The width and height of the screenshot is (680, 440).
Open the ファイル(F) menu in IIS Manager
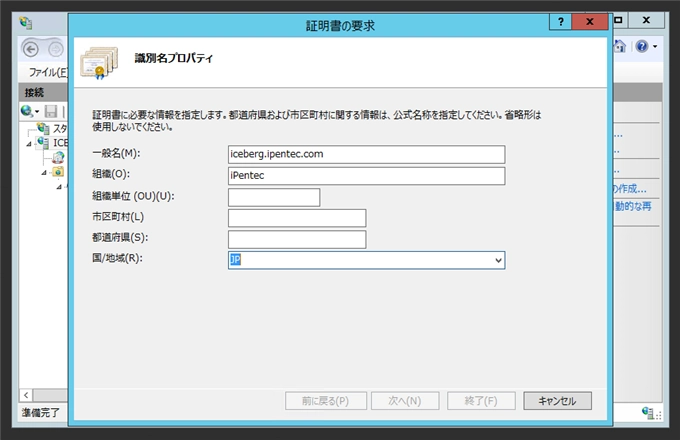pos(48,72)
